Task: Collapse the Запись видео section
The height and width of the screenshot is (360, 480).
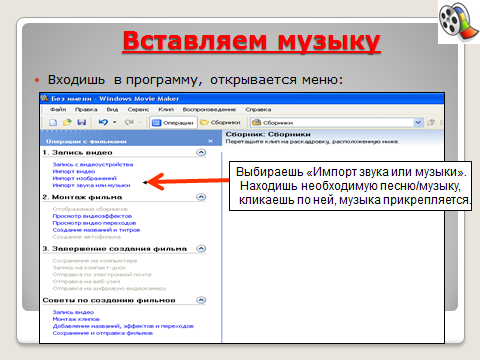Action: pos(201,152)
